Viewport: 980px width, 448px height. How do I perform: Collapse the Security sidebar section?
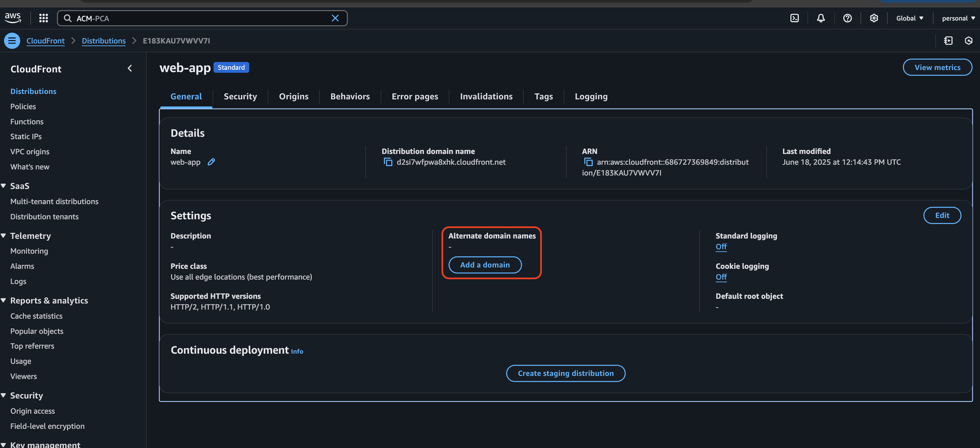click(3, 395)
